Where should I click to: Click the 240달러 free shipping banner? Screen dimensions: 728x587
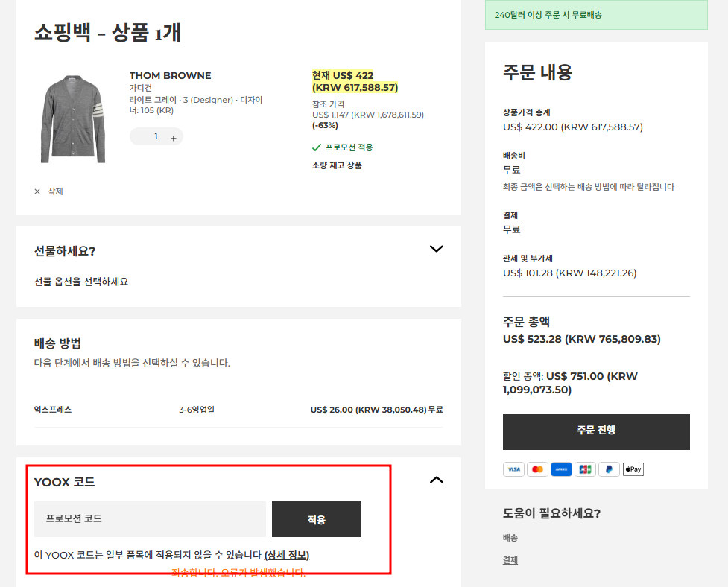click(x=596, y=14)
